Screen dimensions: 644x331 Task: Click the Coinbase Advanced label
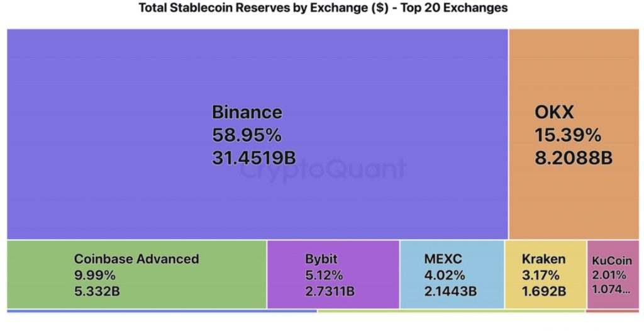click(x=136, y=259)
